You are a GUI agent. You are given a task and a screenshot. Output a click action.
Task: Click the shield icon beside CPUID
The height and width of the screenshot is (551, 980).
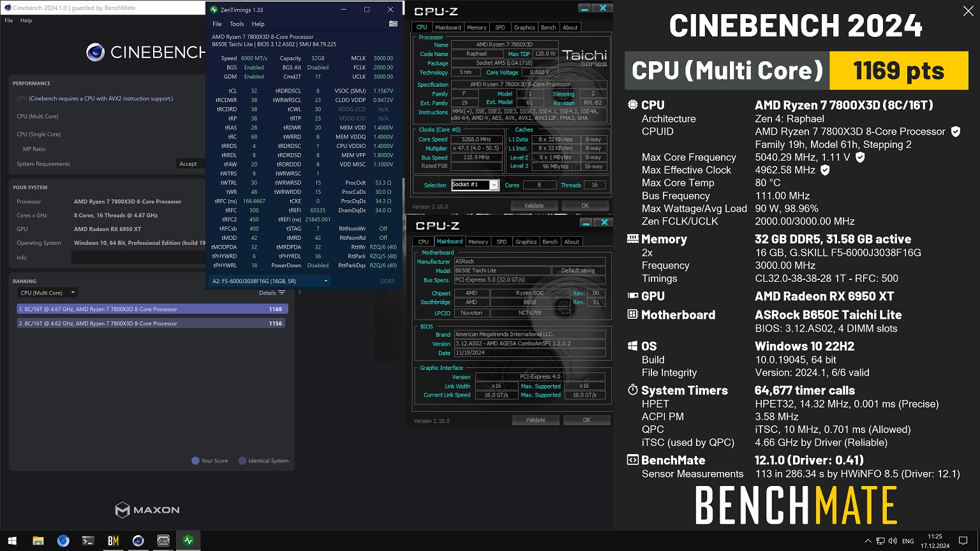(956, 131)
